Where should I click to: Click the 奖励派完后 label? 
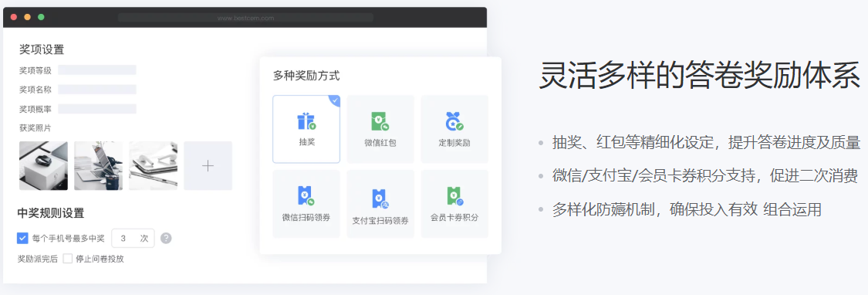click(x=38, y=259)
